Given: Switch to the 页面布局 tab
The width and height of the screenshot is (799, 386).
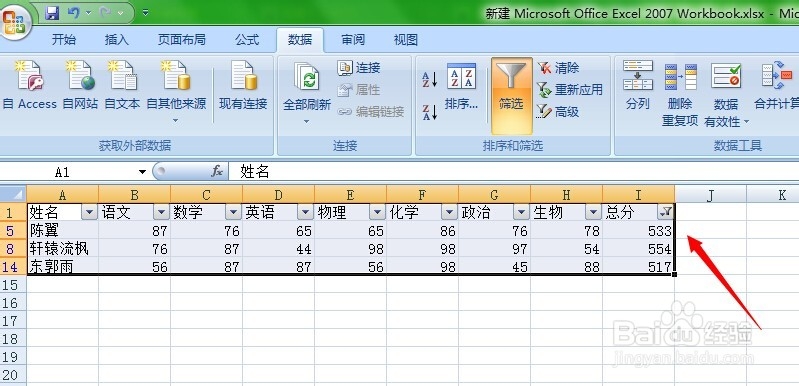Looking at the screenshot, I should coord(181,40).
